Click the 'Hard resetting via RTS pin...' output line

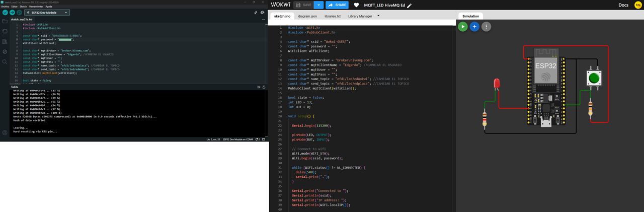coord(35,131)
